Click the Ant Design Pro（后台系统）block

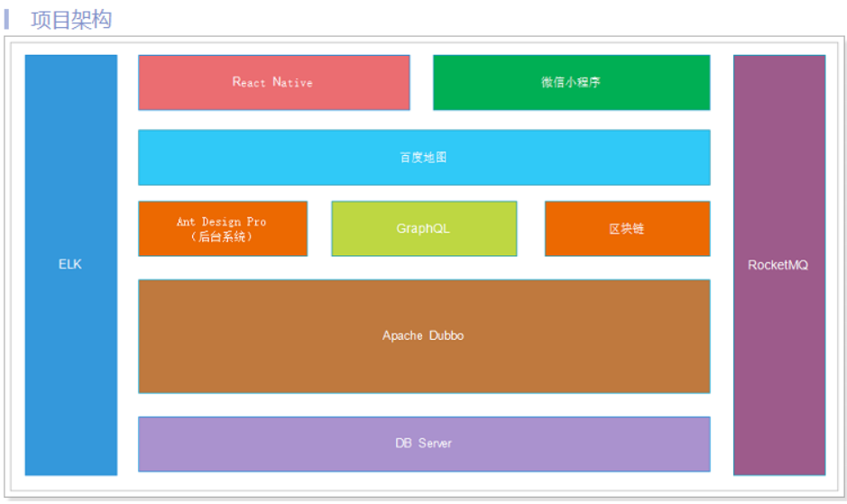tap(223, 228)
